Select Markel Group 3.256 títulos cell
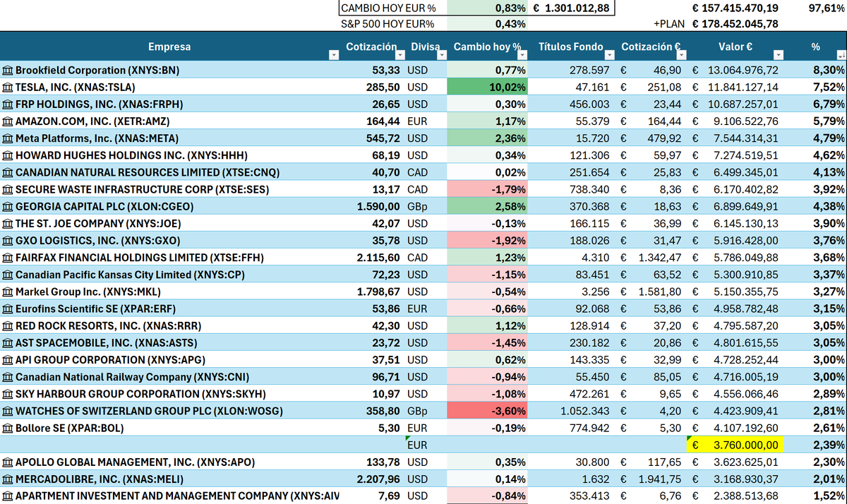 [572, 292]
